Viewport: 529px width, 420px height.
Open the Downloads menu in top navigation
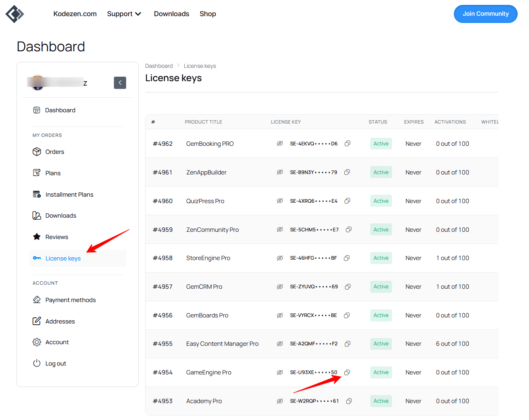(x=171, y=14)
